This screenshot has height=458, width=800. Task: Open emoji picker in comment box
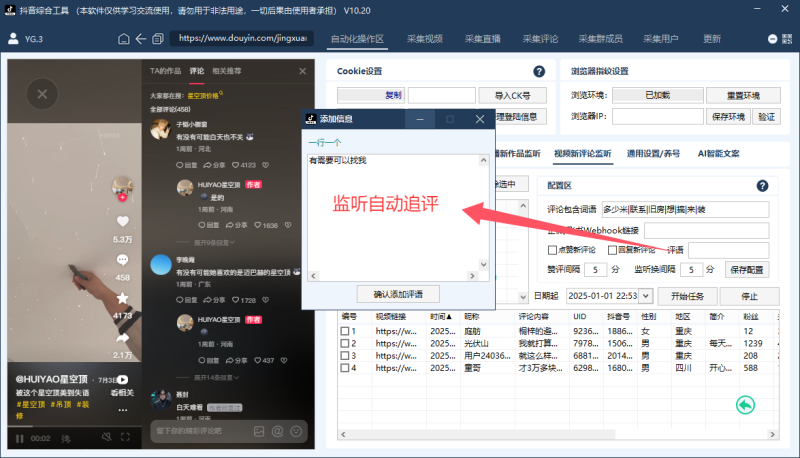click(x=296, y=431)
